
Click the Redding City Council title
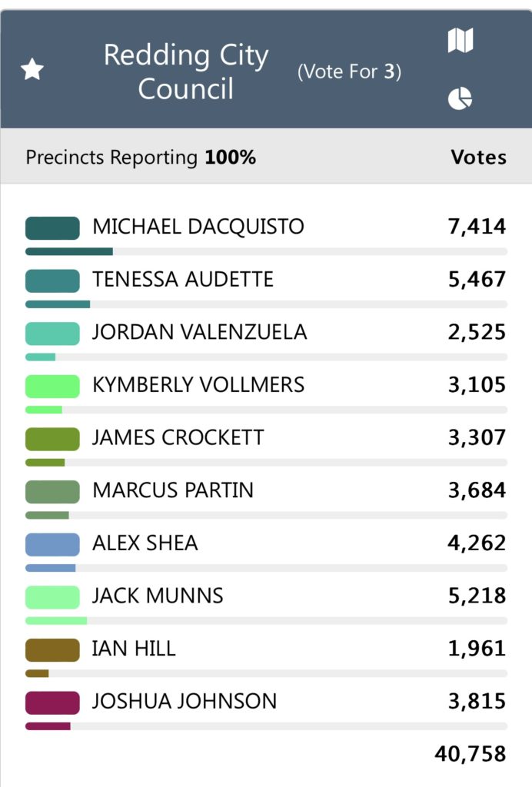[186, 71]
